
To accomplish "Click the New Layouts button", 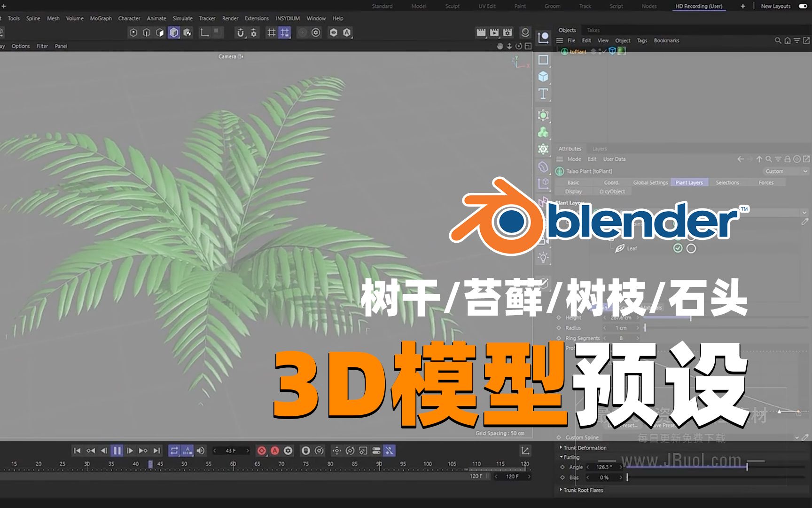I will pyautogui.click(x=776, y=6).
